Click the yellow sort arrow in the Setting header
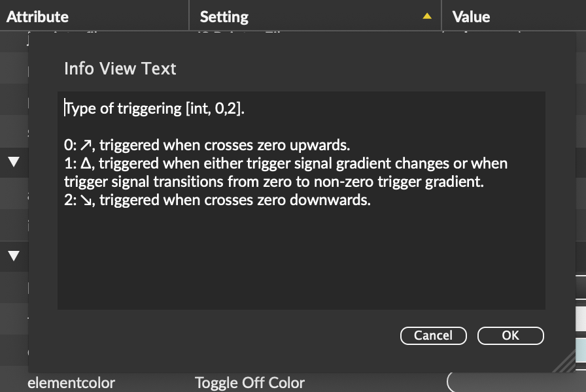This screenshot has width=586, height=392. click(x=427, y=16)
